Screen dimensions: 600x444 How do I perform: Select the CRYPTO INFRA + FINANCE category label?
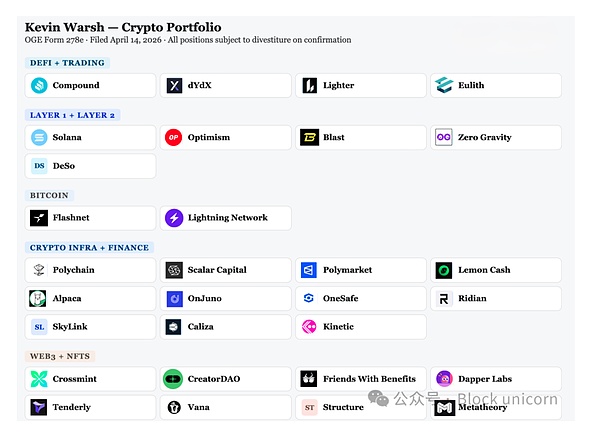pos(89,247)
